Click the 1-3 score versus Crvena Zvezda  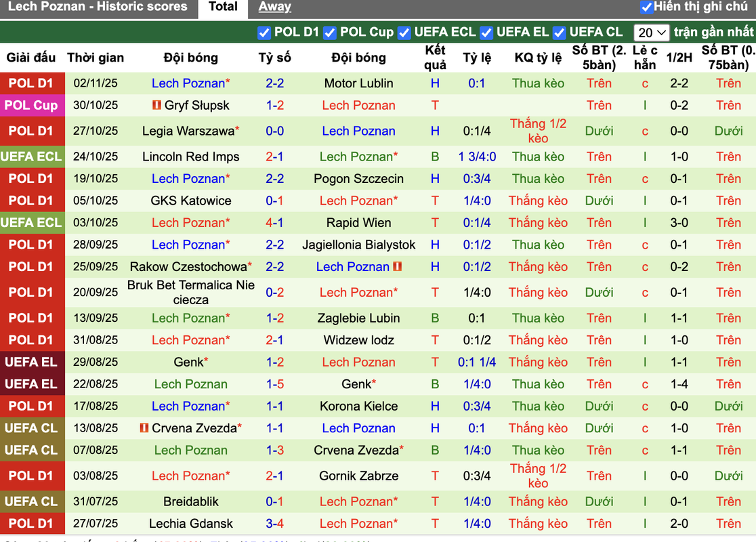(x=275, y=451)
